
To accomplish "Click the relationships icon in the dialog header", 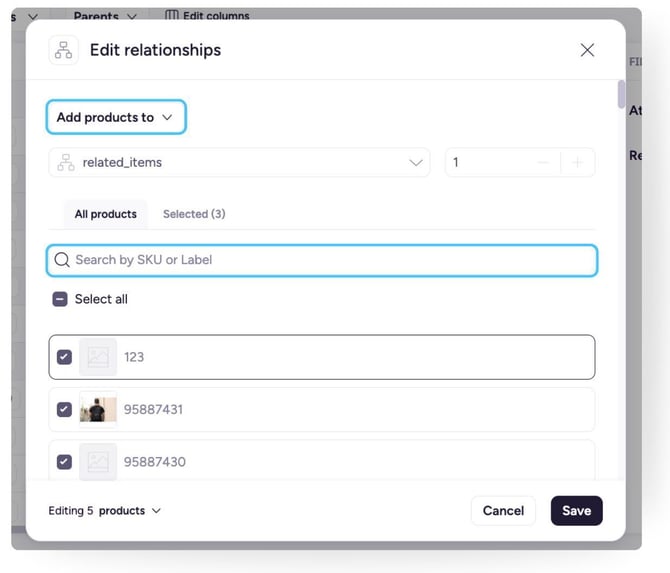I will (64, 50).
